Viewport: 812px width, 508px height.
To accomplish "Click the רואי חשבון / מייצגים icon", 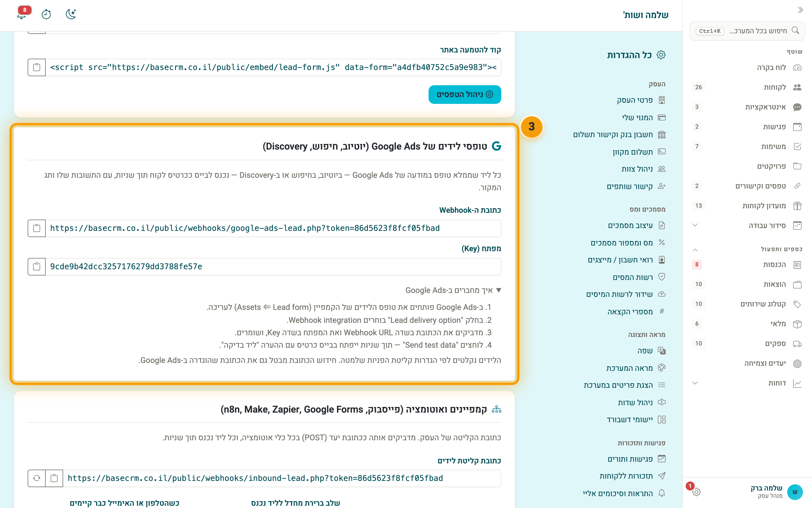I will [x=662, y=260].
